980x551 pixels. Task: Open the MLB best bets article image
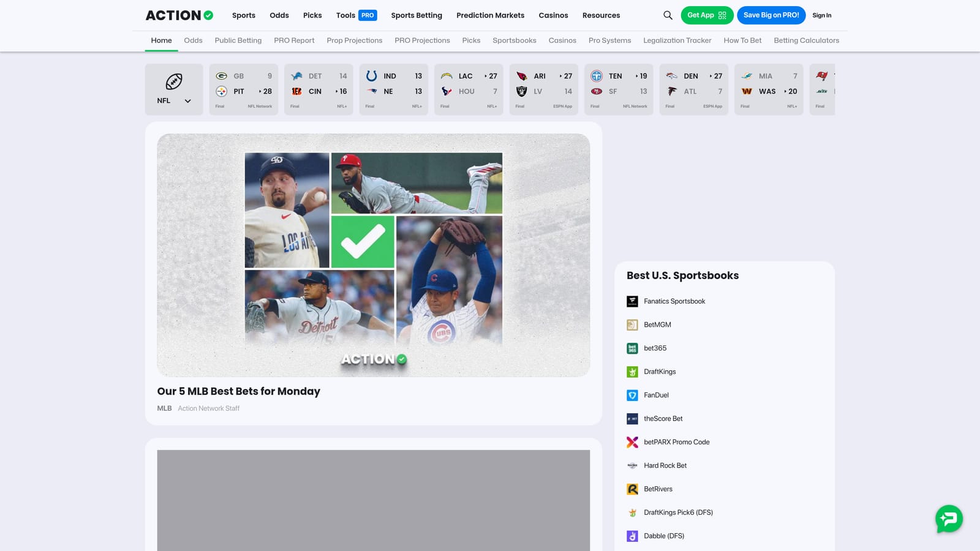374,255
